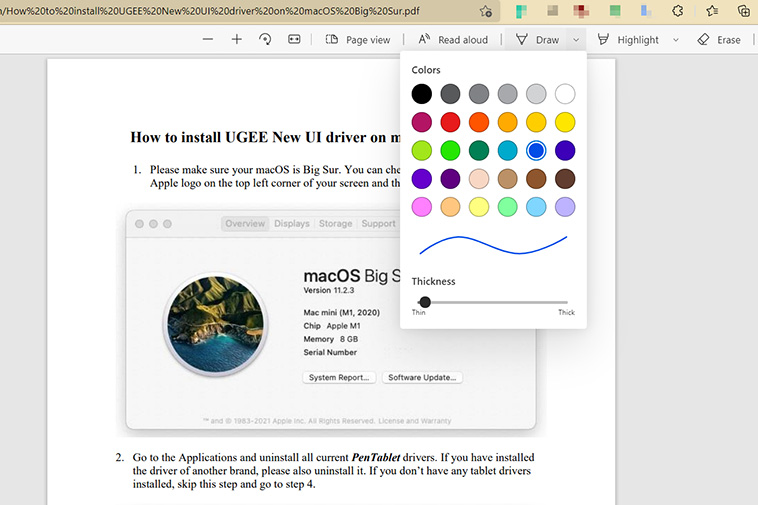
Task: Pick the pastel orange color swatch
Action: pyautogui.click(x=450, y=207)
